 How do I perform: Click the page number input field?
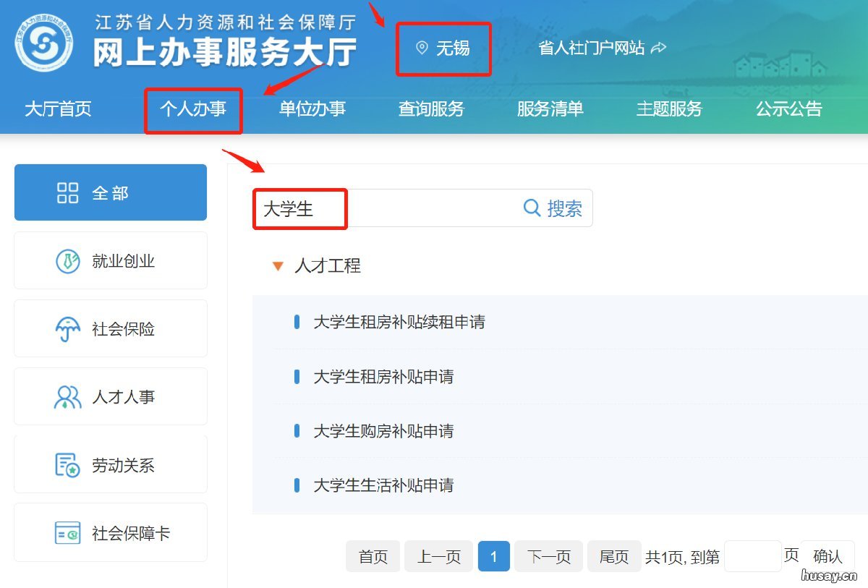point(752,556)
